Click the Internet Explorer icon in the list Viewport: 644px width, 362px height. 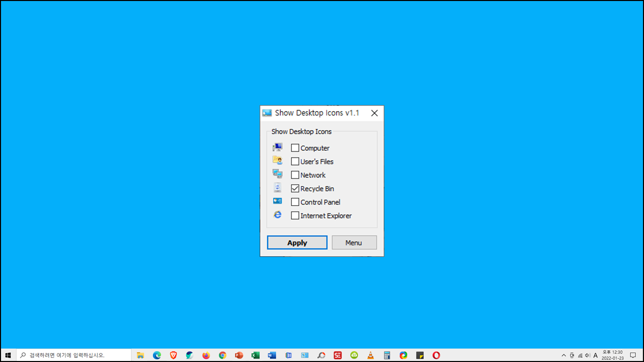pos(277,215)
